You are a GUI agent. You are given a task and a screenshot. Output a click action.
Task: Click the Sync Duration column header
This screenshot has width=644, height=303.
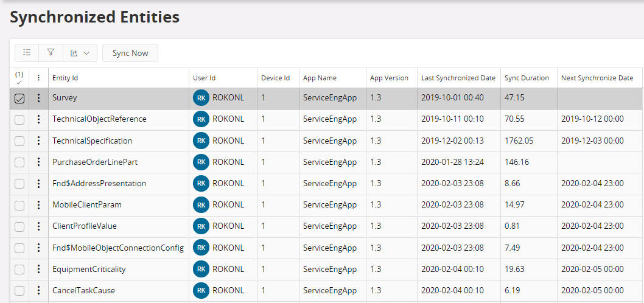tap(527, 78)
